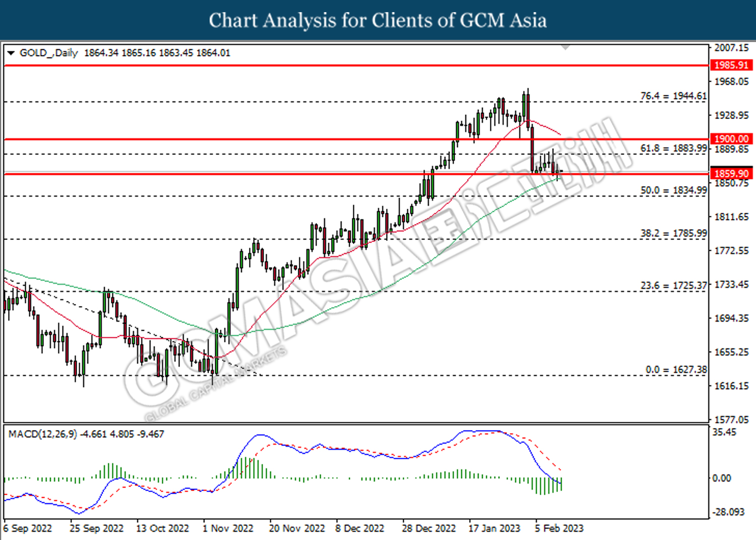
Task: Click the triangle before GOLD_,Daily label
Action: [11, 53]
